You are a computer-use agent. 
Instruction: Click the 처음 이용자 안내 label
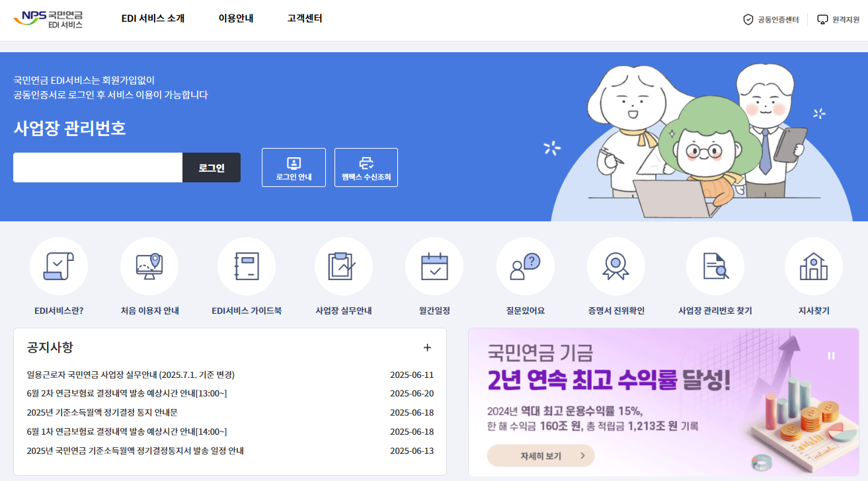click(149, 311)
